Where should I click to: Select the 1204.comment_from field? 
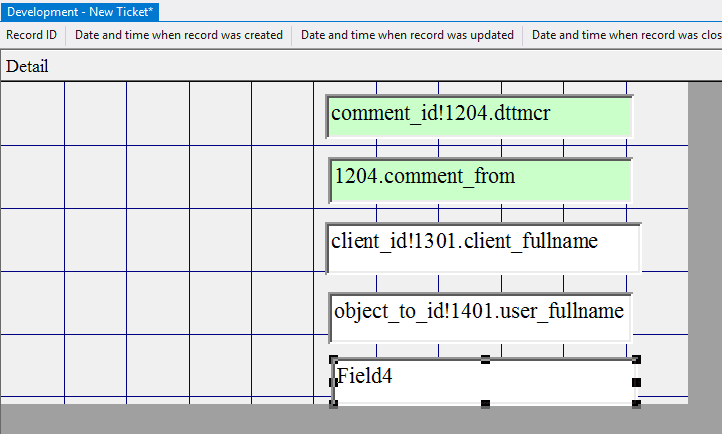pos(480,179)
